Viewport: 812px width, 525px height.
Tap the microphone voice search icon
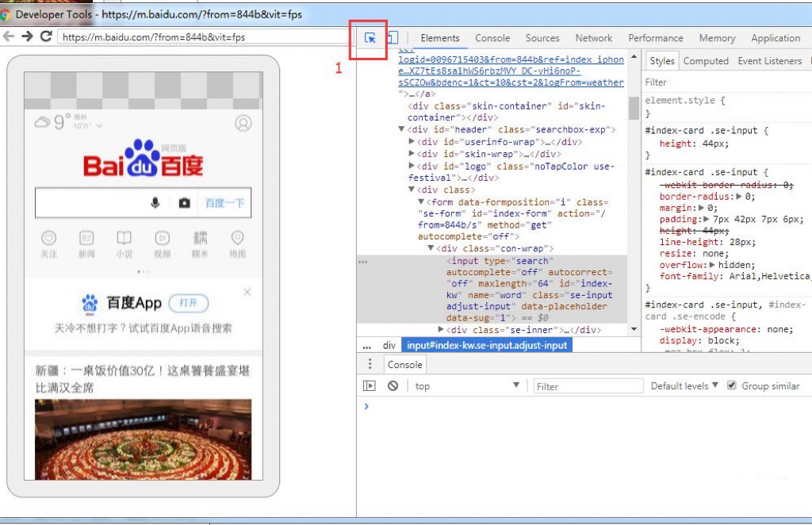[155, 203]
